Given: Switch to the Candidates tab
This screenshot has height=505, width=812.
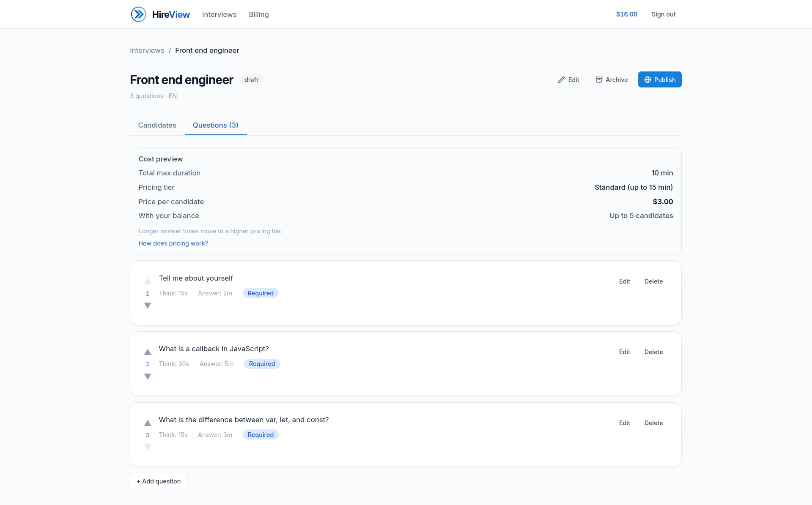Looking at the screenshot, I should (157, 125).
